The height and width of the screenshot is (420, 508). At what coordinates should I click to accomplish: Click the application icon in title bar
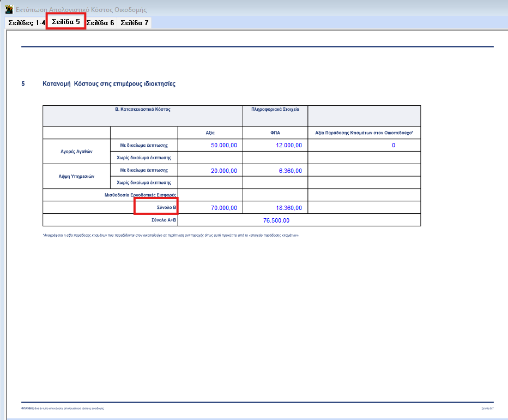(9, 10)
